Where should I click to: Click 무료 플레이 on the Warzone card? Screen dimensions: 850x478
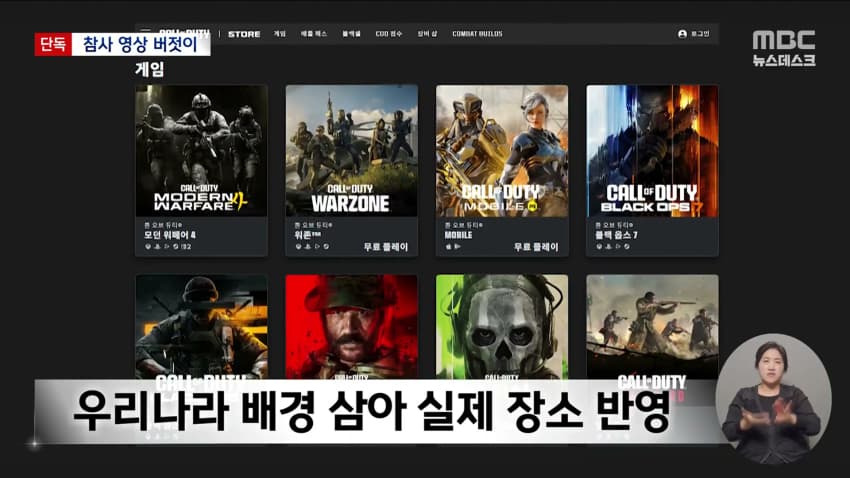point(385,247)
